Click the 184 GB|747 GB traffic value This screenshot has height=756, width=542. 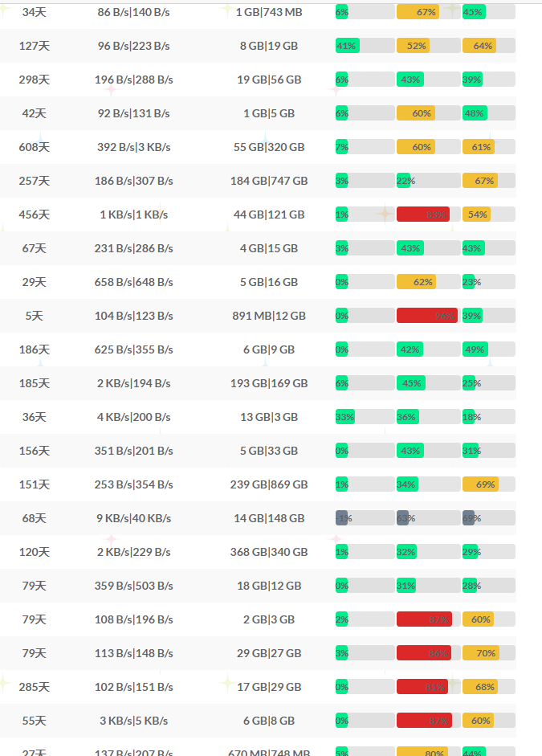pyautogui.click(x=269, y=181)
